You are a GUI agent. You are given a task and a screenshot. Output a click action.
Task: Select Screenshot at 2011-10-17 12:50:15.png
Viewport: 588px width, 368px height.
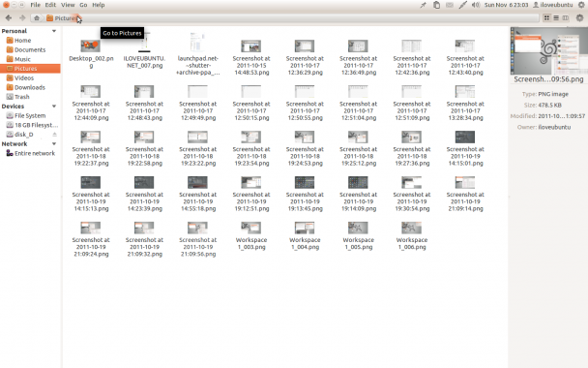pos(251,103)
